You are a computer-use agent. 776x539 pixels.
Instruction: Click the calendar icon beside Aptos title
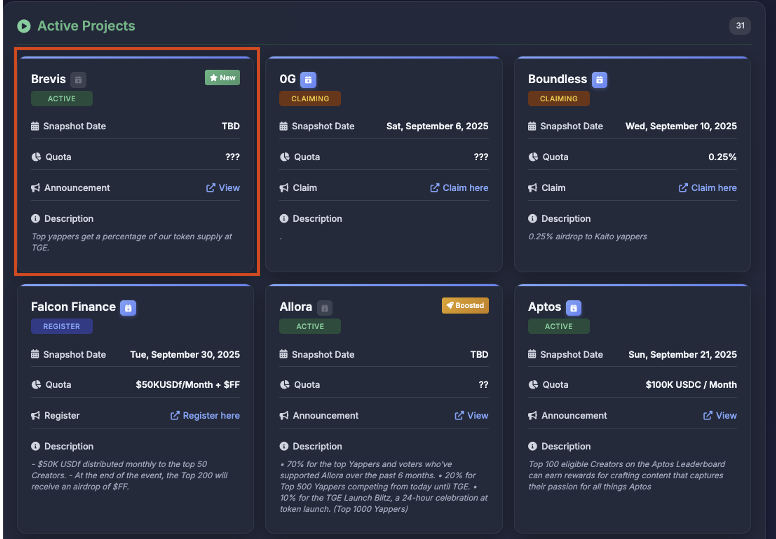pyautogui.click(x=574, y=308)
